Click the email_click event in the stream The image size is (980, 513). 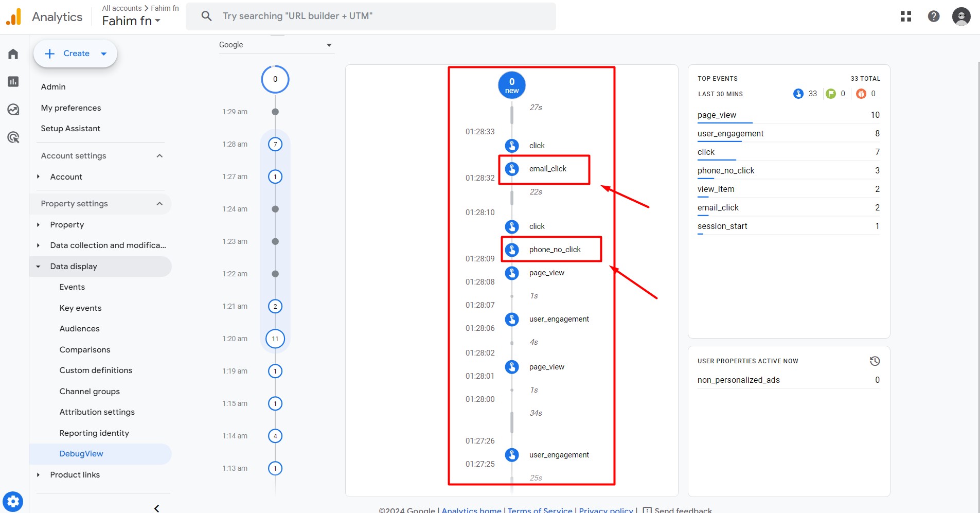[x=547, y=169]
